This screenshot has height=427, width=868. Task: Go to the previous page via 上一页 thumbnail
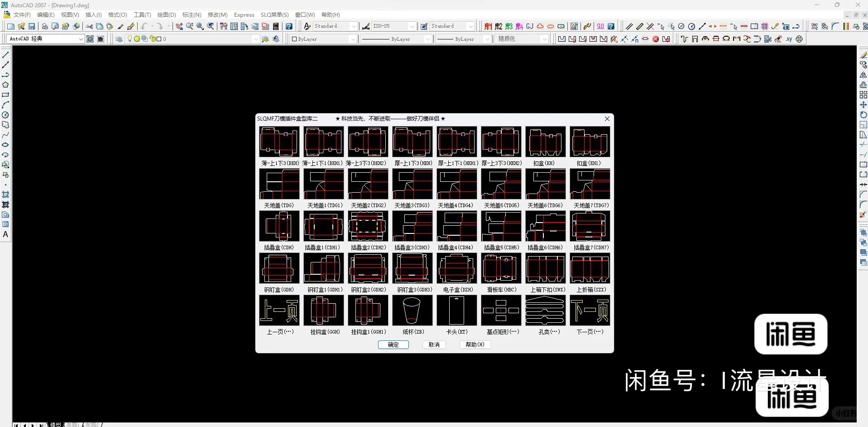(x=279, y=311)
